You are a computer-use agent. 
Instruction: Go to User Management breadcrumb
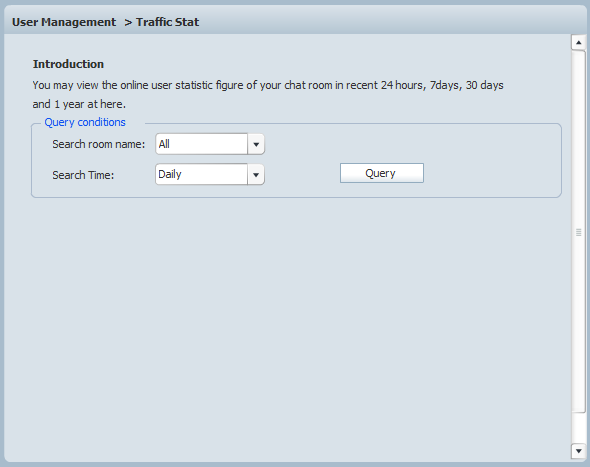click(64, 22)
